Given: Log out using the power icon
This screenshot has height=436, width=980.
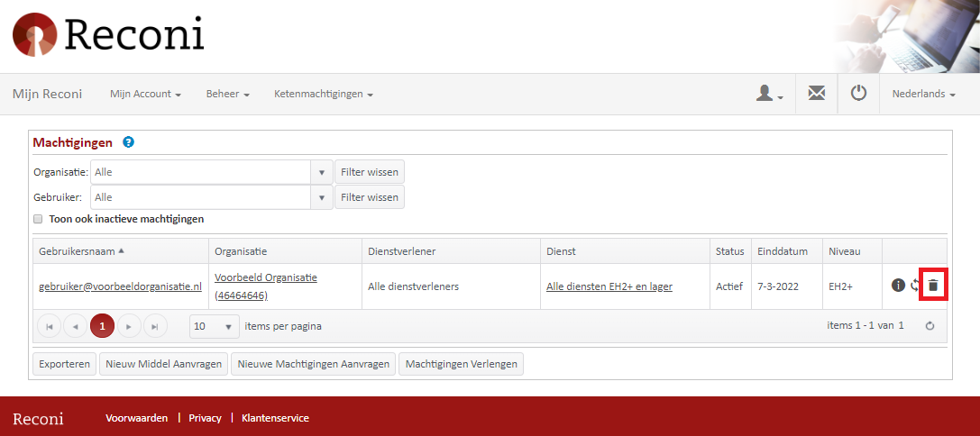Looking at the screenshot, I should pos(859,94).
